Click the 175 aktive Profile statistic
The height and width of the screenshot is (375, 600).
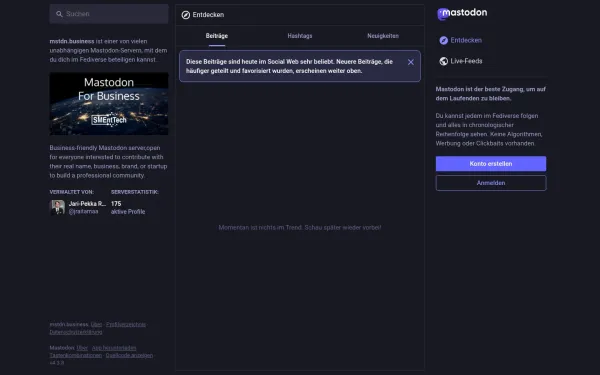click(128, 208)
